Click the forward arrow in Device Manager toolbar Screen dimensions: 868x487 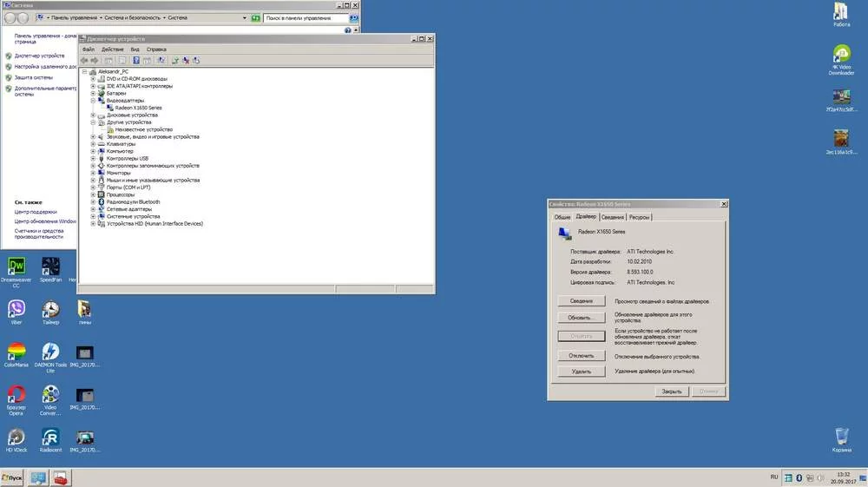click(95, 60)
